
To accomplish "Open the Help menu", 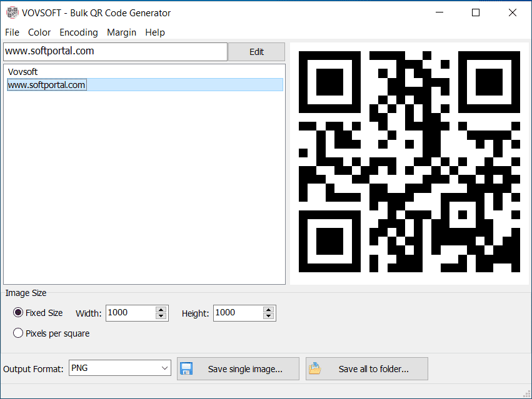I will (x=155, y=32).
